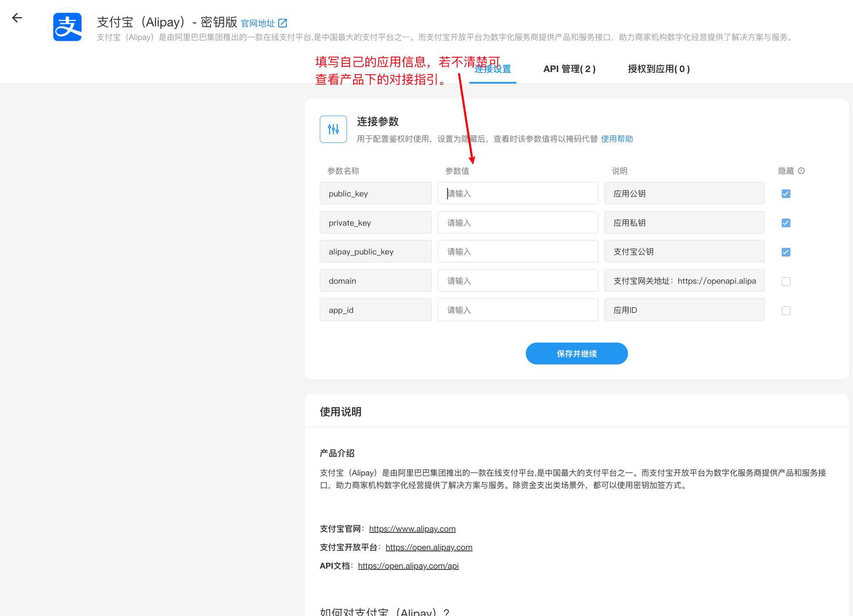Focus the app_id value input field

click(518, 310)
